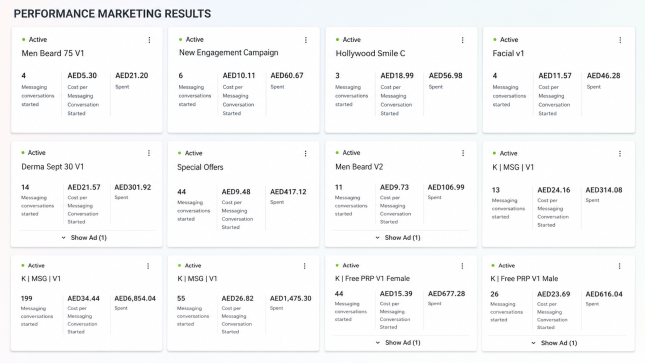Open the options menu for the AED1,475.30 card
This screenshot has height=363, width=645.
tap(304, 266)
